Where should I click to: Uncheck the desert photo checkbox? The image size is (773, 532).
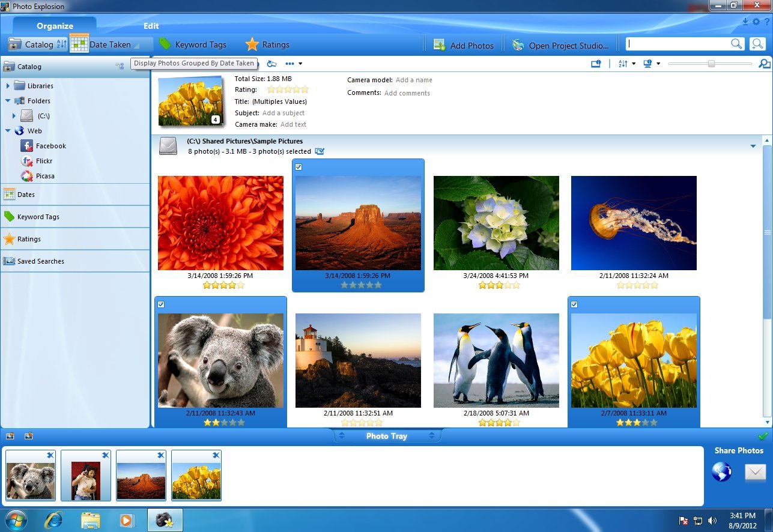[299, 167]
